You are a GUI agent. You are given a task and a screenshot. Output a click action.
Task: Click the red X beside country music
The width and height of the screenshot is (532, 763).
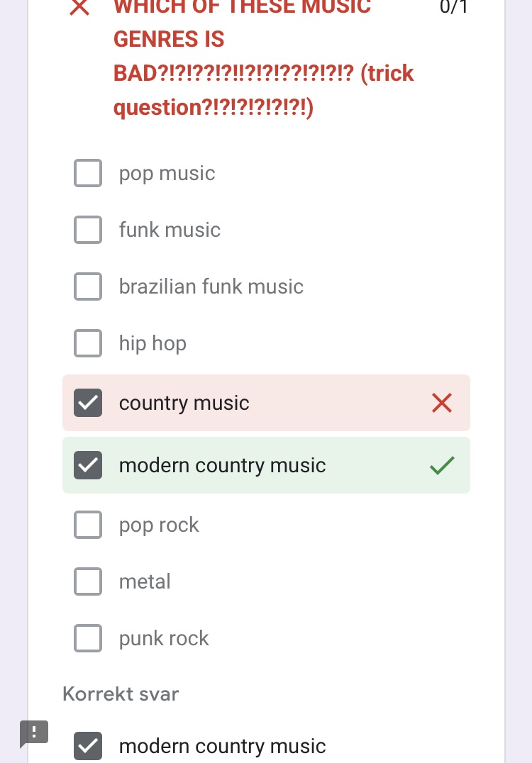(x=442, y=403)
